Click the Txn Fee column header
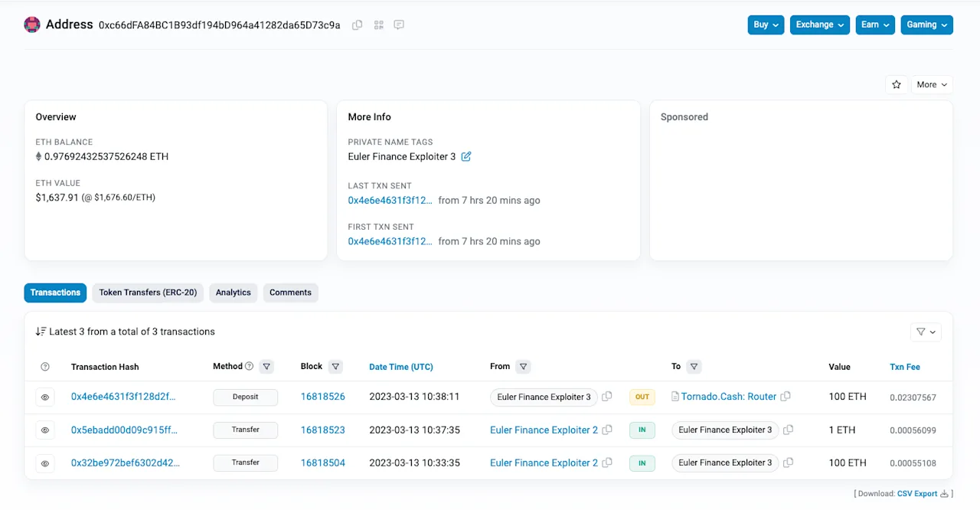 [905, 367]
